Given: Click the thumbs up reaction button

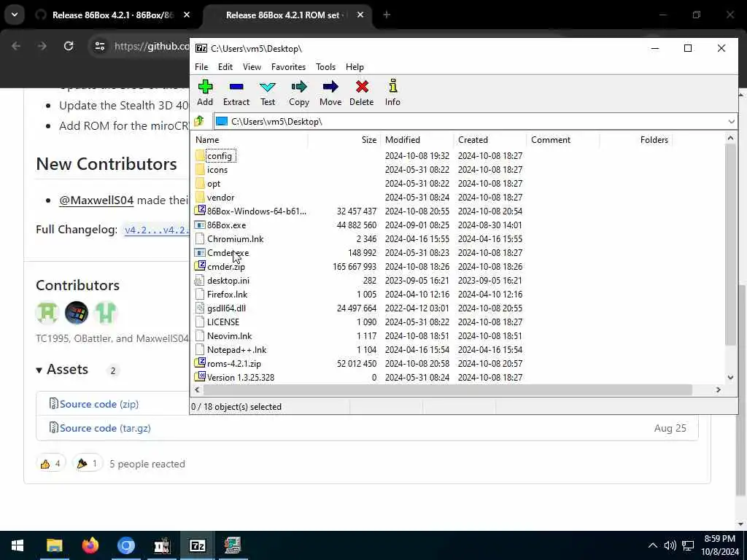Looking at the screenshot, I should point(50,463).
